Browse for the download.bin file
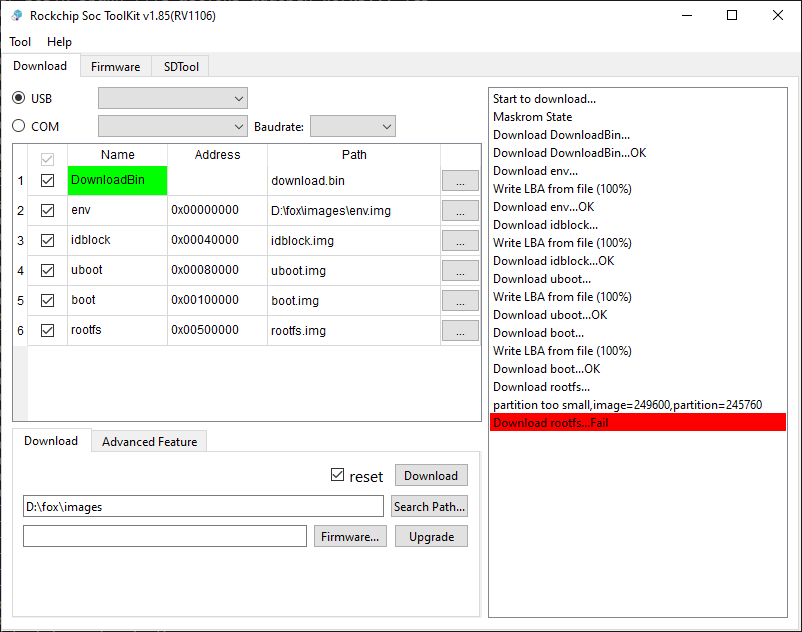802x632 pixels. pos(460,181)
